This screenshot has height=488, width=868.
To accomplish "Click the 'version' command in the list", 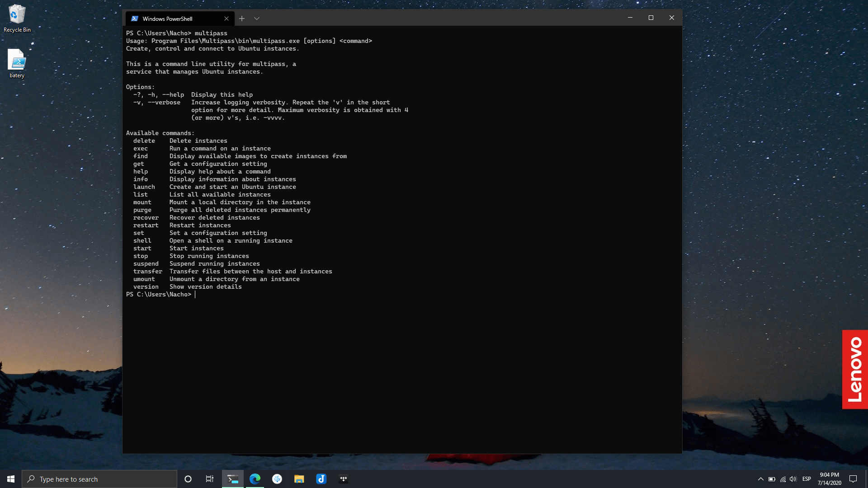I will pyautogui.click(x=146, y=287).
